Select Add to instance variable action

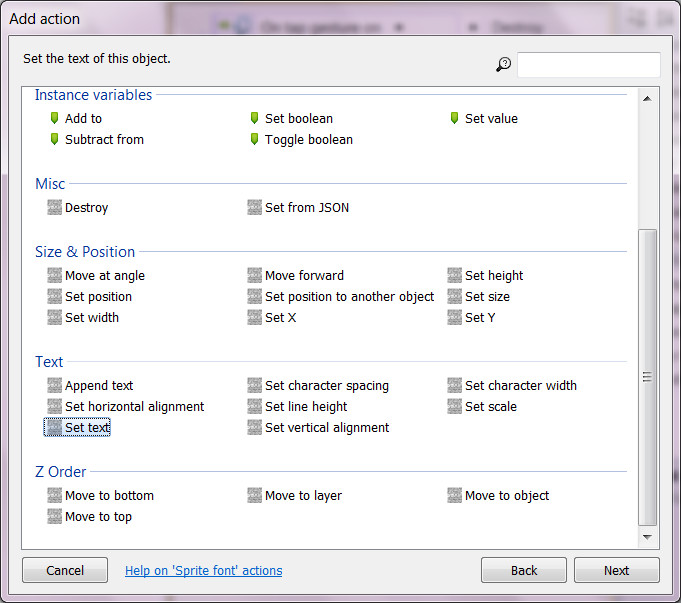[82, 119]
